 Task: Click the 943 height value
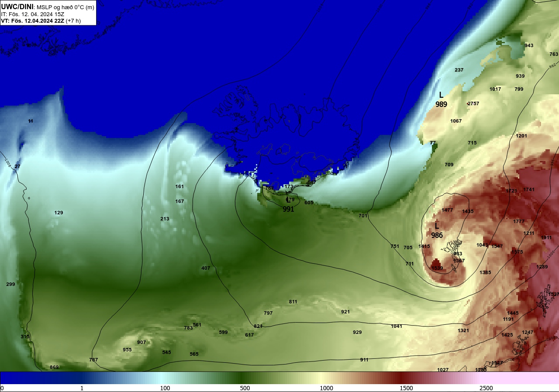[x=529, y=45]
